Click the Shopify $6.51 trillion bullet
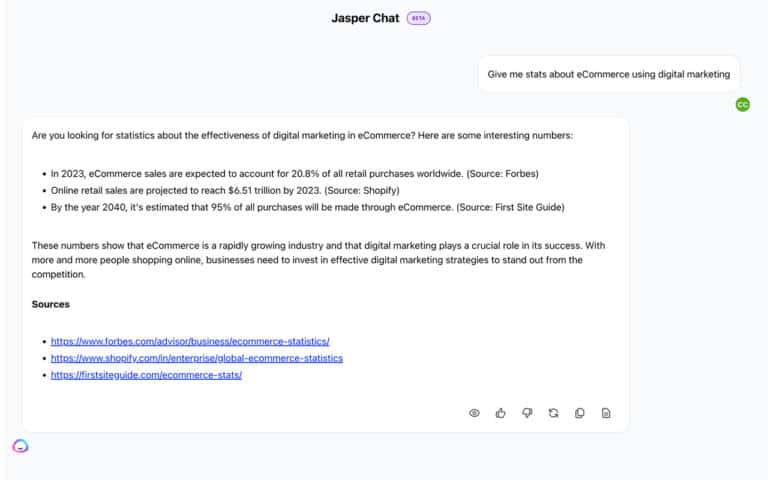The height and width of the screenshot is (480, 768). (x=225, y=190)
